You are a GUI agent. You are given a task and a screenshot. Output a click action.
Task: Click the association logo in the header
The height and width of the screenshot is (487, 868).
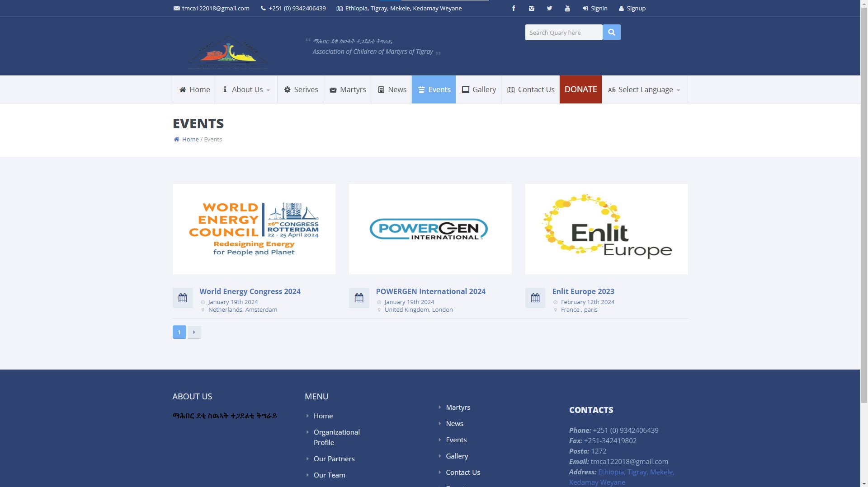(x=228, y=53)
